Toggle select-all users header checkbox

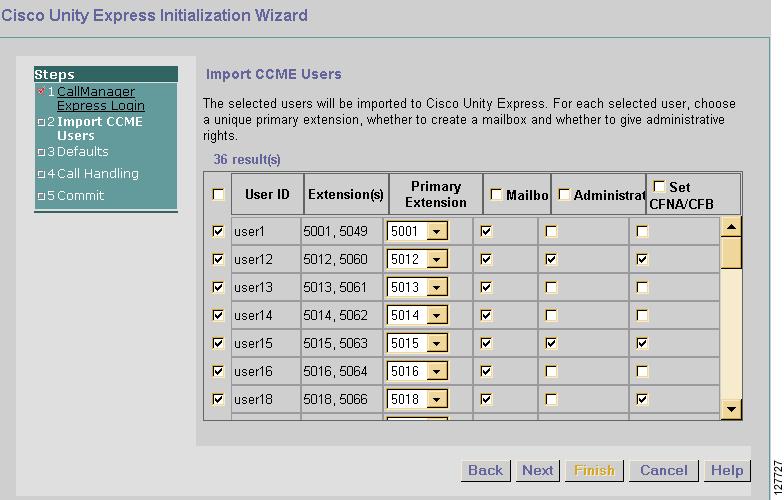[x=218, y=194]
